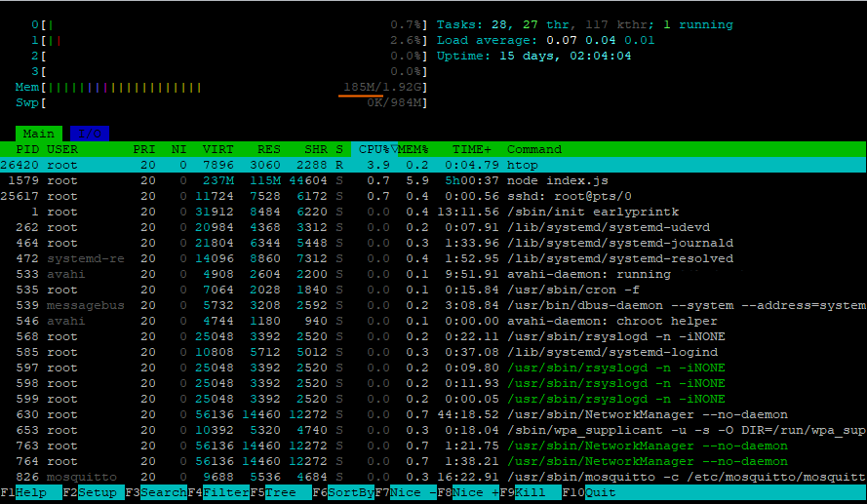The height and width of the screenshot is (504, 867).
Task: Open Help in the function key bar
Action: [x=30, y=493]
